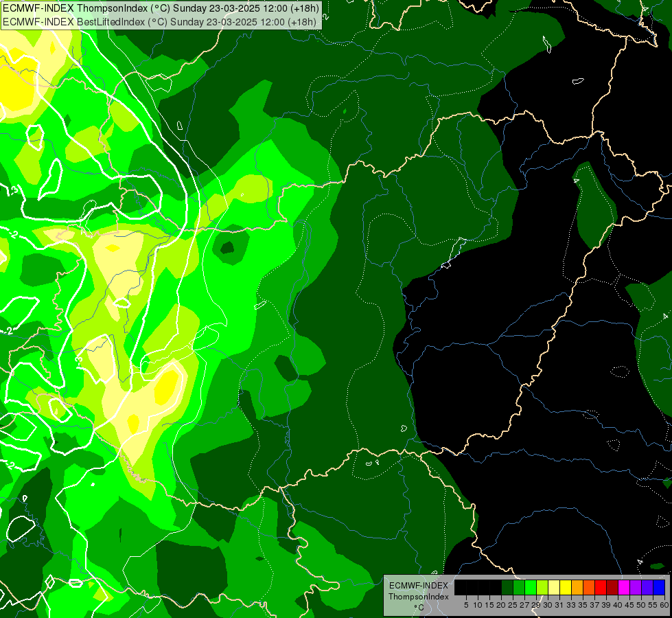Click the orange 33–35 legend swatch

pyautogui.click(x=577, y=587)
